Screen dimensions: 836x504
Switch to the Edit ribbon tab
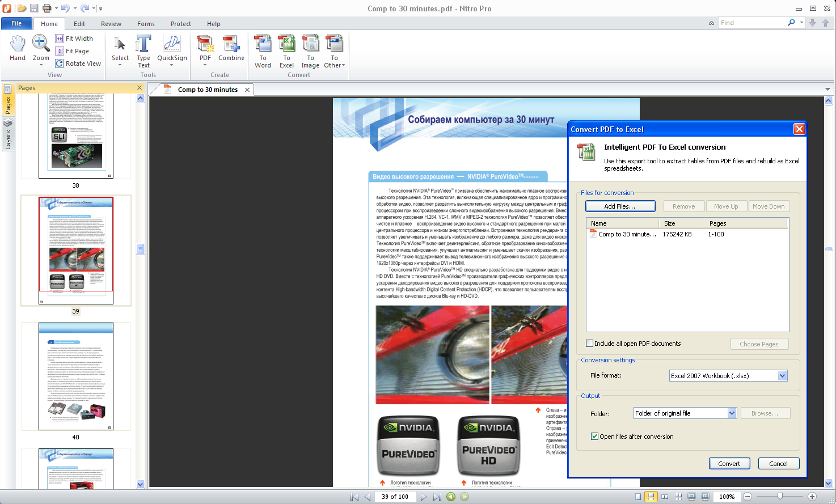coord(79,24)
